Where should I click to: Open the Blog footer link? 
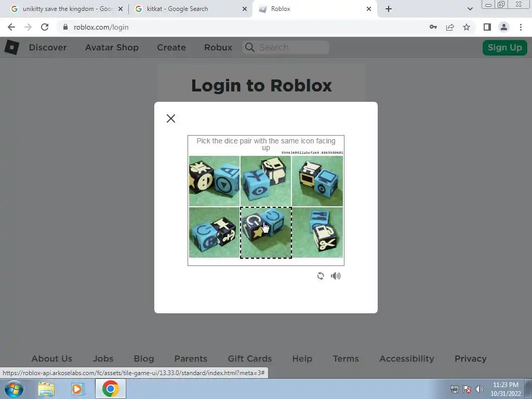click(144, 358)
